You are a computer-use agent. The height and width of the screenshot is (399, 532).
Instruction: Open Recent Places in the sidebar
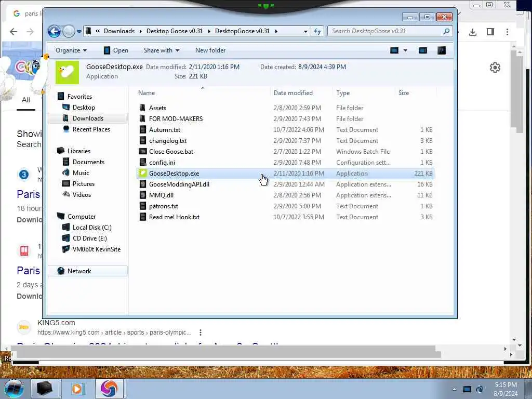(91, 129)
